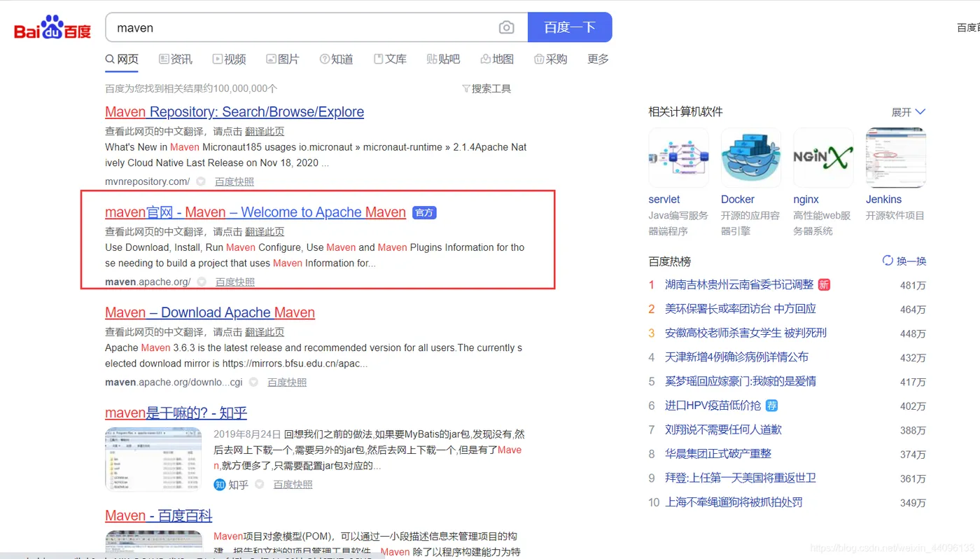Open hot topic 上海不牵绳遛狗将被抓拍处罚

click(x=734, y=502)
